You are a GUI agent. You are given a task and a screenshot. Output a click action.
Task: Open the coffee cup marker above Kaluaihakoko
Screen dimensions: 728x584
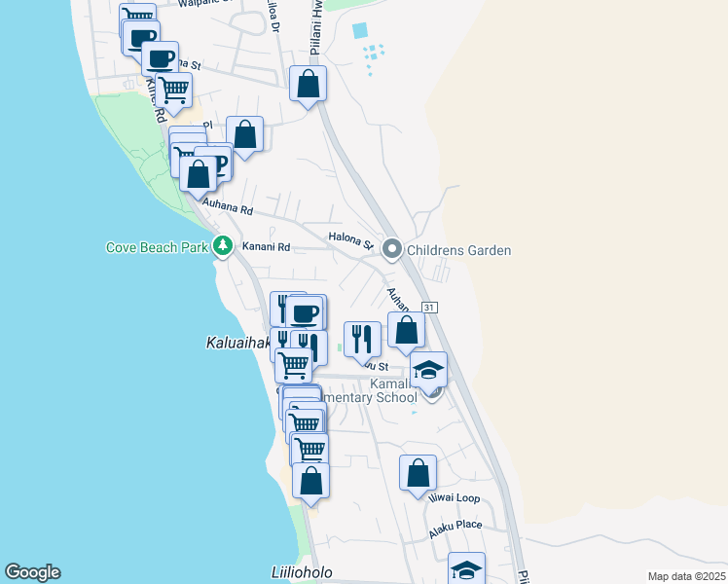click(x=305, y=315)
